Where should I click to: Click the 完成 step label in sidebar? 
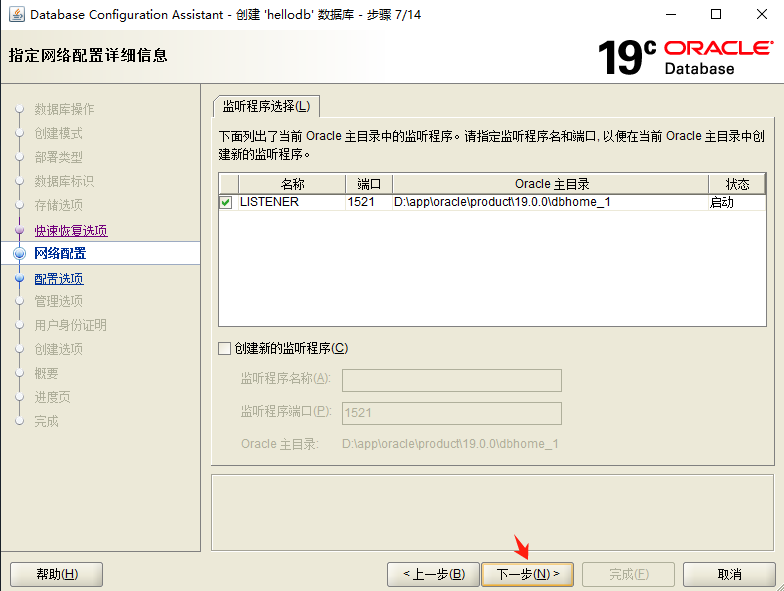pos(46,421)
